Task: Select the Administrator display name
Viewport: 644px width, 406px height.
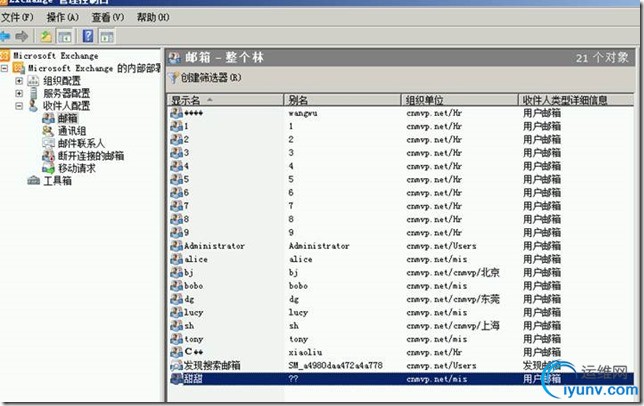Action: tap(214, 246)
